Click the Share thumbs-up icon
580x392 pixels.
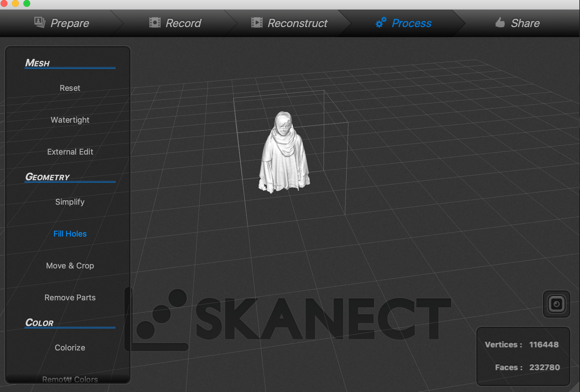[x=500, y=22]
